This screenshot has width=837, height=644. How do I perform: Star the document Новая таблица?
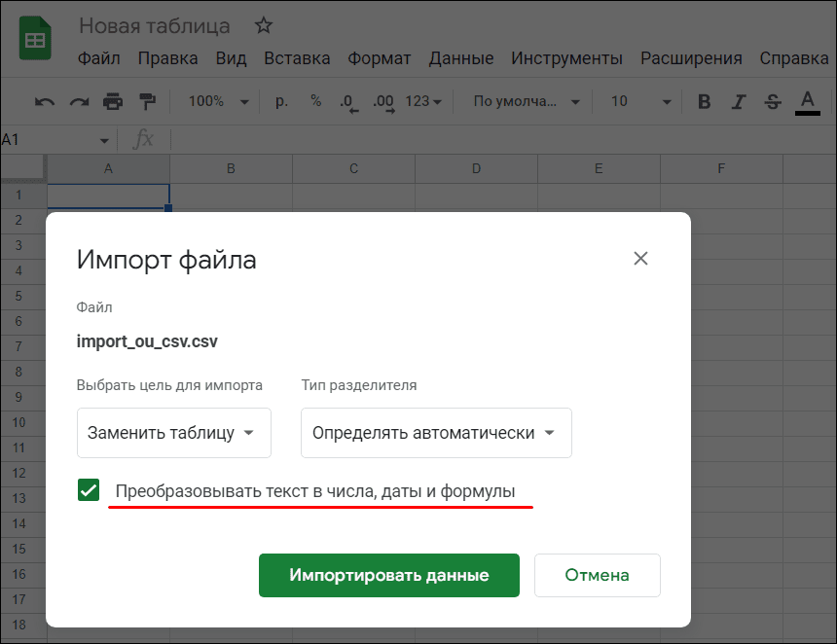263,25
